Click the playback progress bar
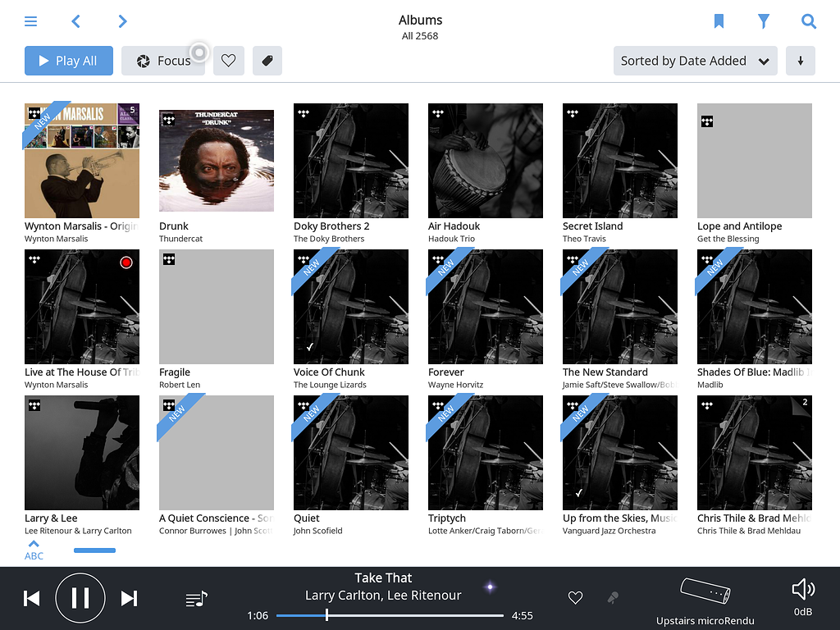The width and height of the screenshot is (840, 630). coord(391,614)
